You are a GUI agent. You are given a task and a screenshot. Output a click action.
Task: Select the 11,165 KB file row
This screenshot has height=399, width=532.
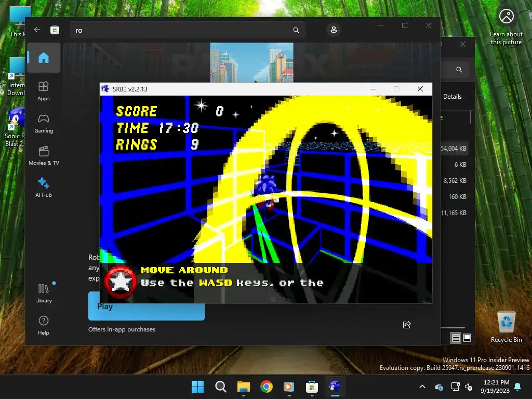point(454,212)
